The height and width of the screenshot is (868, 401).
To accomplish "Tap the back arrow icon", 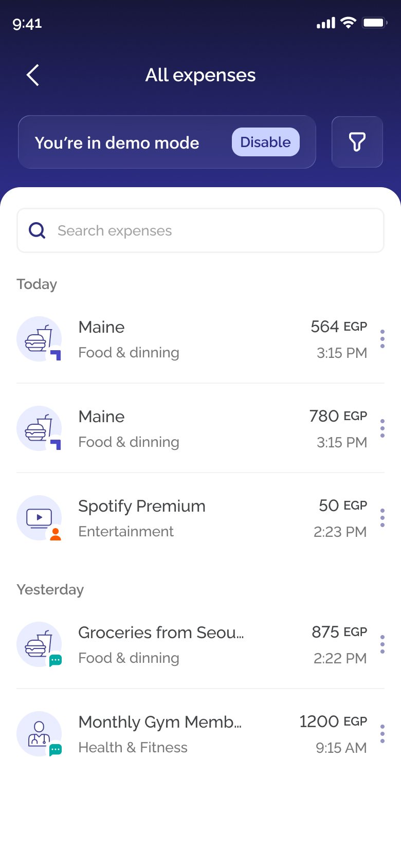I will 33,75.
